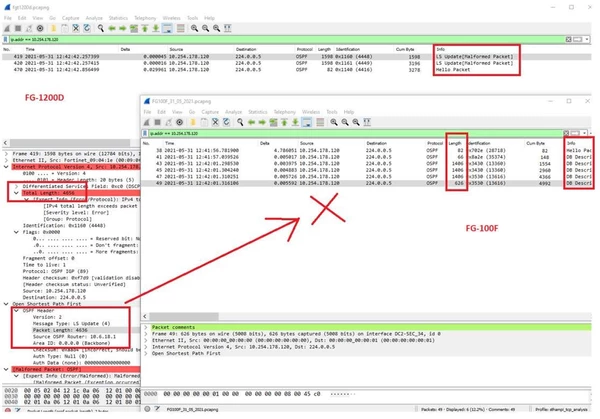The height and width of the screenshot is (419, 600).
Task: Click Find packet magnifier in fgt1200d window
Action: point(101,28)
